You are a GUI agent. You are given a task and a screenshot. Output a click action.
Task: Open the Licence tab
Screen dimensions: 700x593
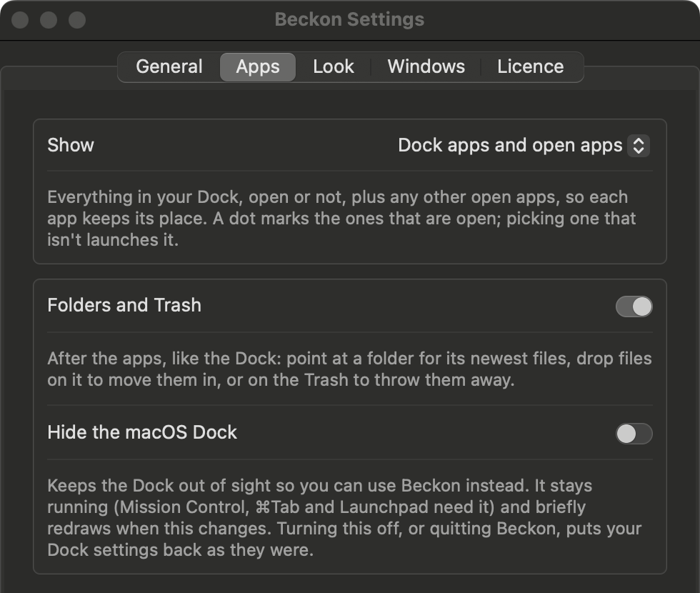(530, 67)
